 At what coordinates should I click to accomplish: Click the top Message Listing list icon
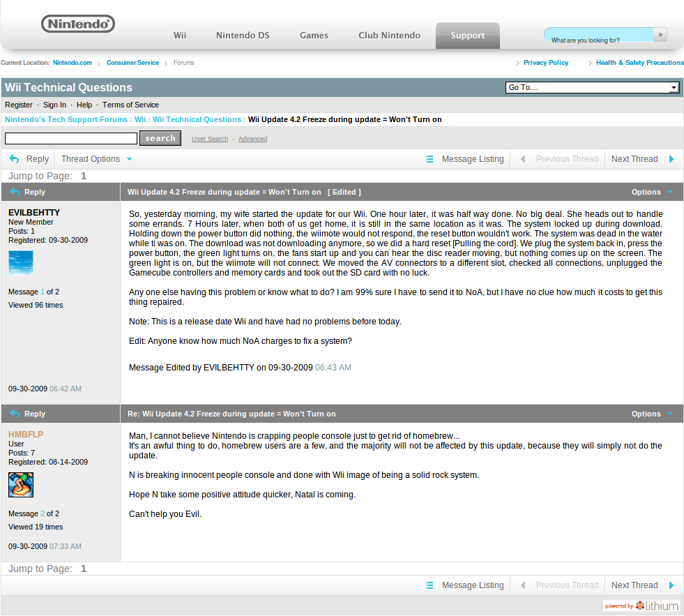(430, 159)
